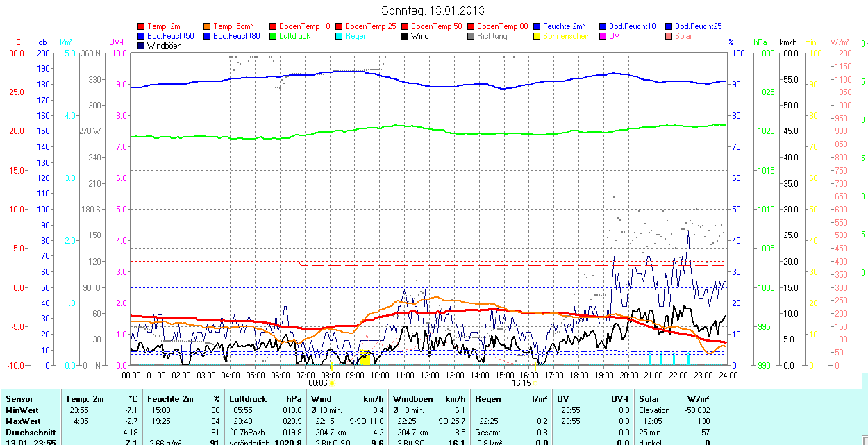Image resolution: width=868 pixels, height=445 pixels.
Task: Click the red Temp. 2m legend swatch
Action: (142, 26)
